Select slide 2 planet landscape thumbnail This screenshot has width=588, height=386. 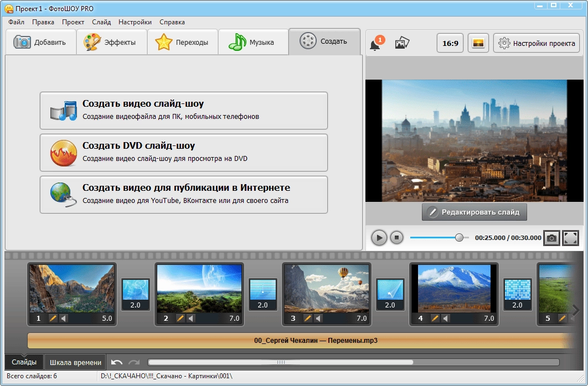coord(199,288)
